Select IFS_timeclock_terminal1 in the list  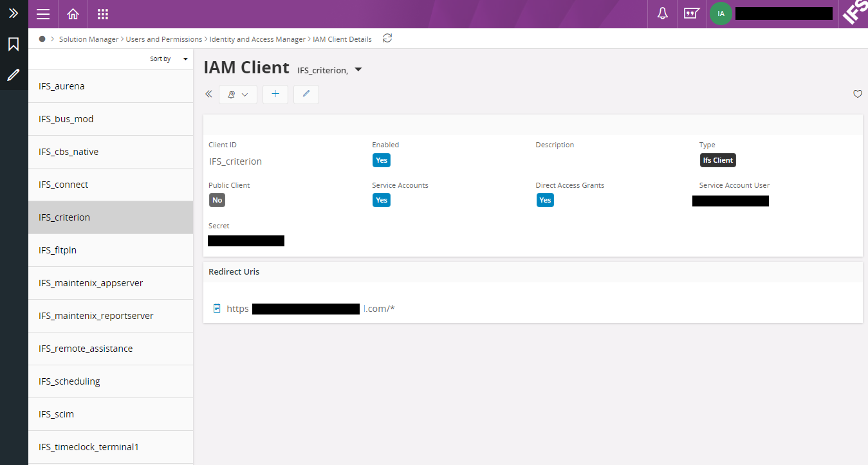click(111, 447)
